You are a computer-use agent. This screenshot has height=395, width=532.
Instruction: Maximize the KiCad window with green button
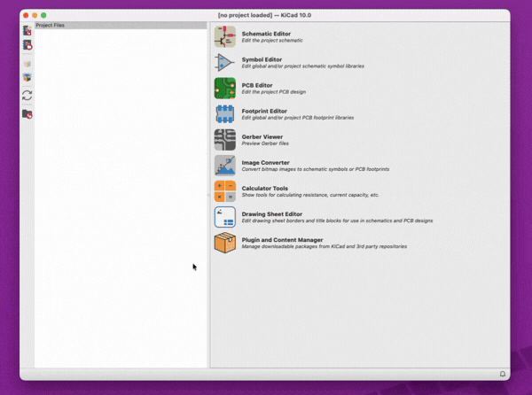43,15
